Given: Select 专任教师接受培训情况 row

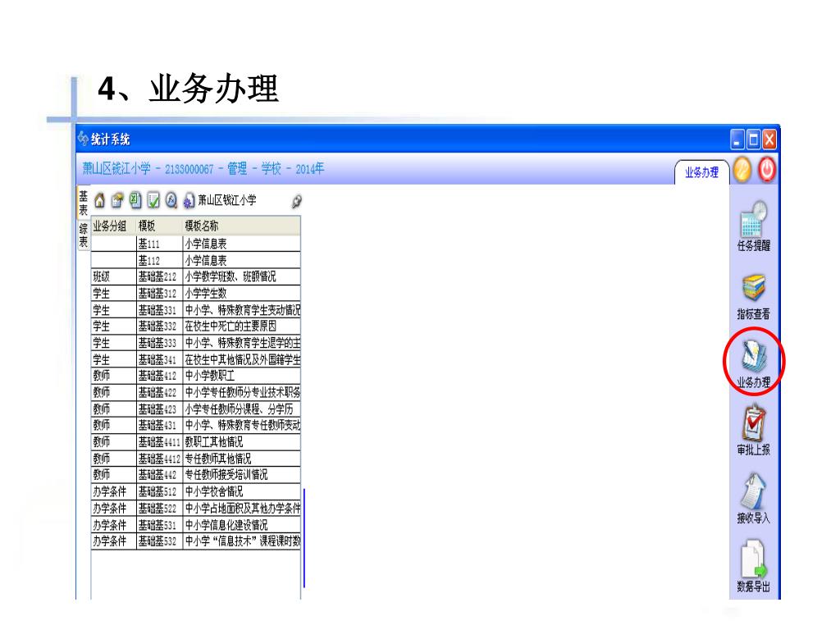Looking at the screenshot, I should (195, 475).
